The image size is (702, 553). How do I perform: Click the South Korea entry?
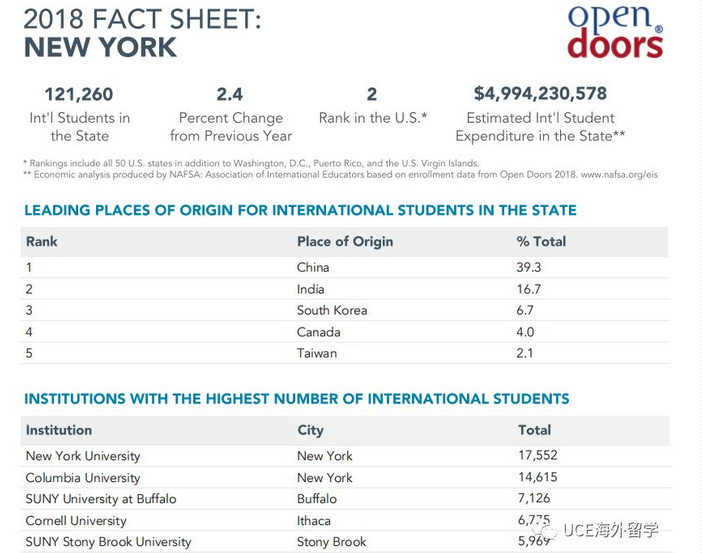click(x=332, y=310)
